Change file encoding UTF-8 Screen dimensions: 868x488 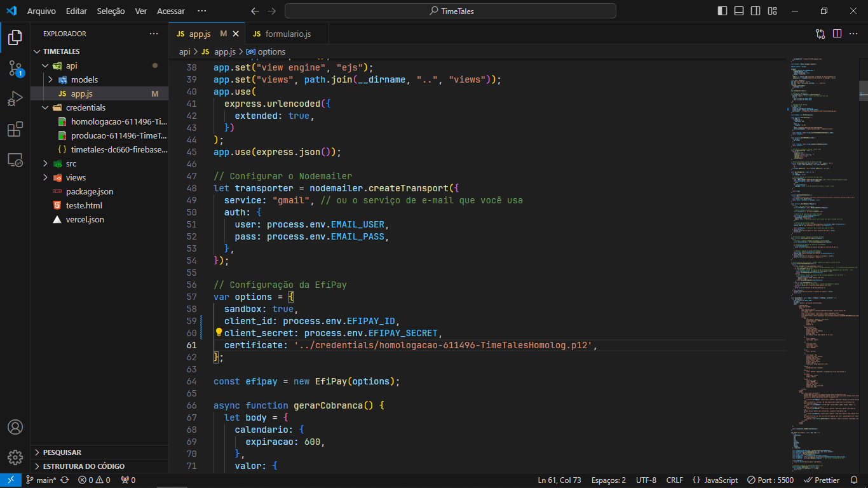[x=646, y=480]
